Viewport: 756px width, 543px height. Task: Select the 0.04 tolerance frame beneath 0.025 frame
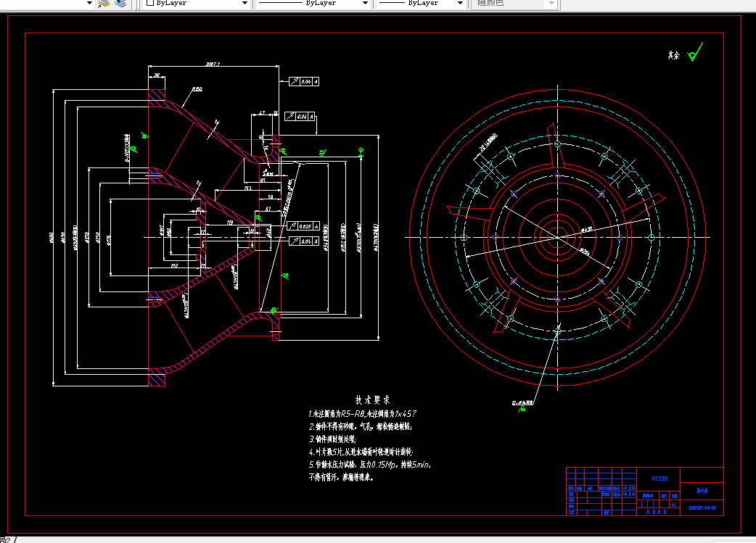(x=304, y=241)
